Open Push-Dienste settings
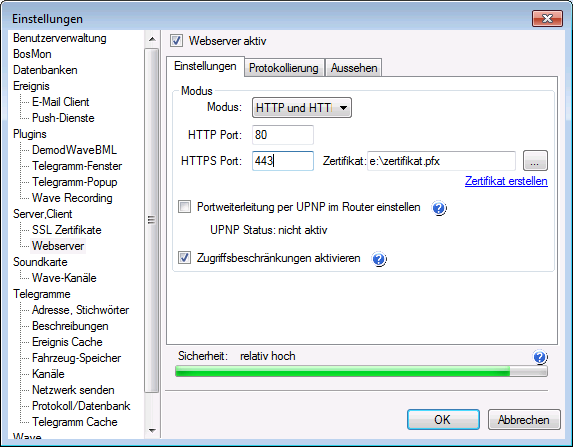Screen dimensions: 573x447 [x=63, y=118]
